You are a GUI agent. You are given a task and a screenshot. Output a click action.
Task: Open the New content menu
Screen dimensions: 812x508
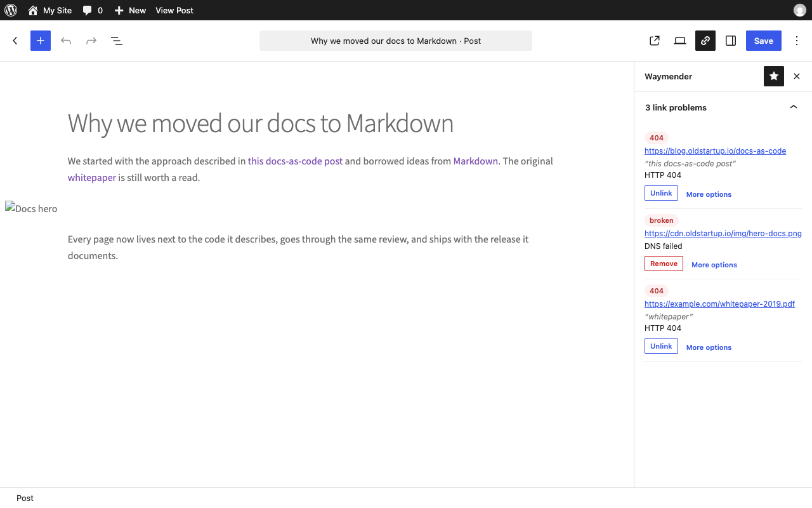coord(130,10)
